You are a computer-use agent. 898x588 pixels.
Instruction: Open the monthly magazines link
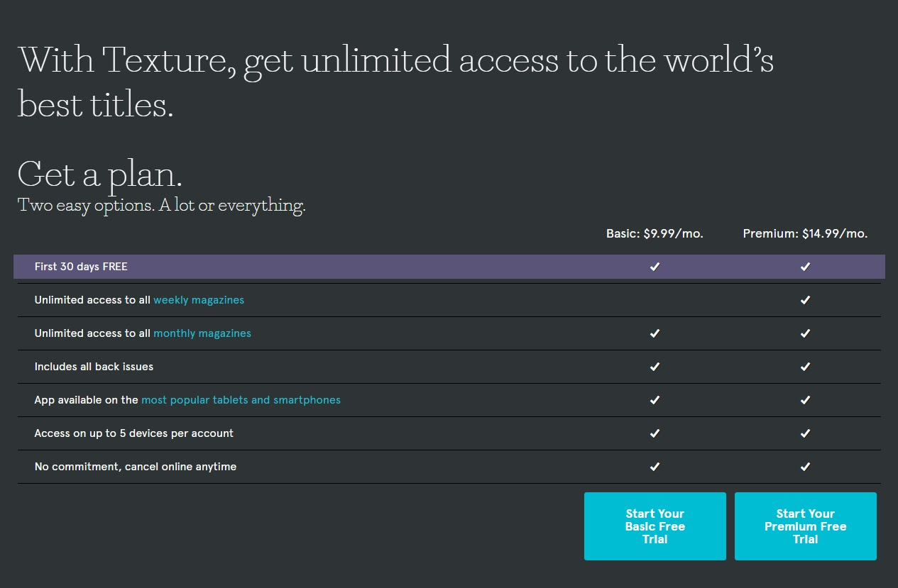(x=202, y=333)
